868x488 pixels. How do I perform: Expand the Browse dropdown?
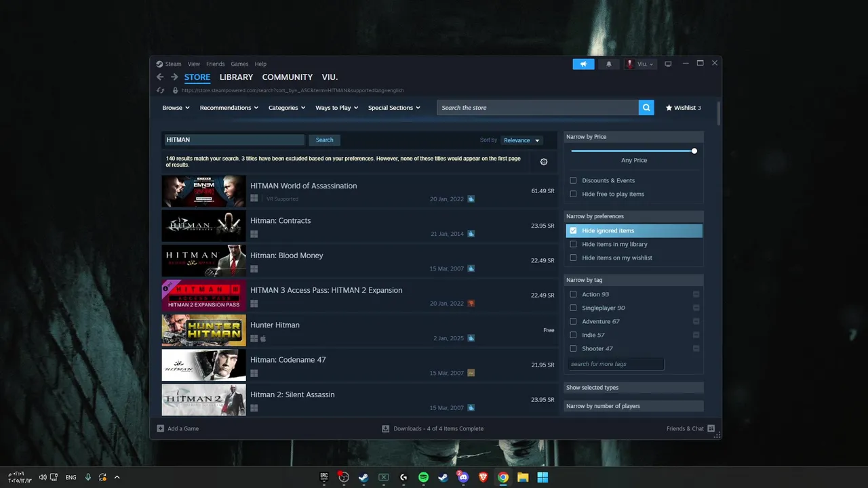176,108
